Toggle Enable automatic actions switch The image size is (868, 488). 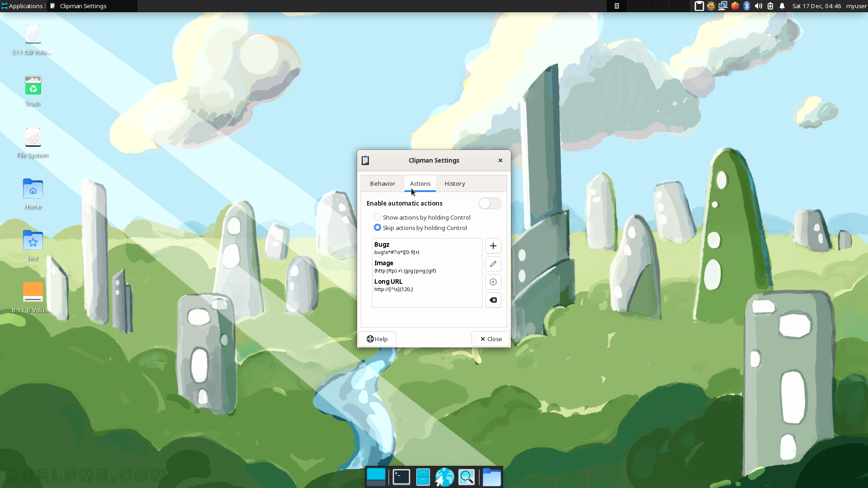[490, 203]
